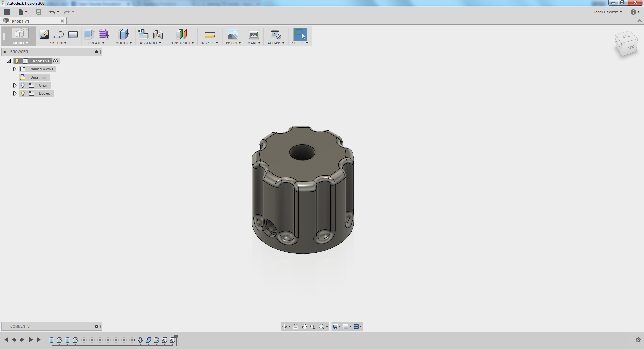
Task: Expand the Named Views folder
Action: pos(15,69)
